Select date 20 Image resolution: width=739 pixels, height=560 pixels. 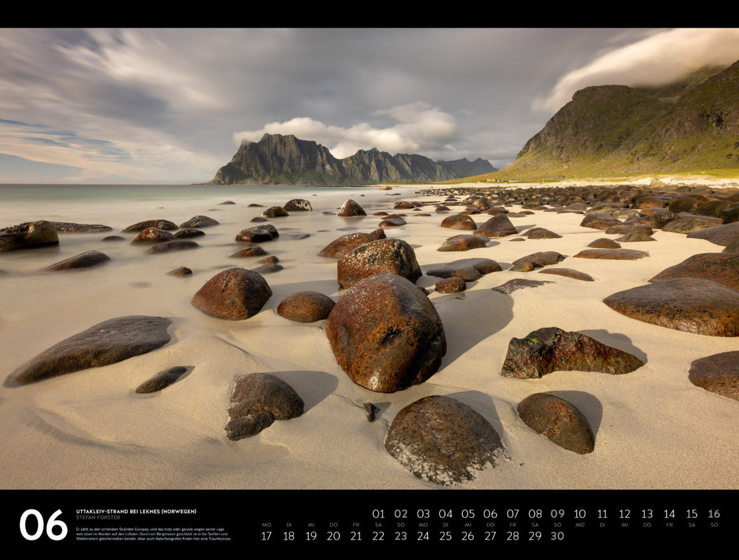click(x=334, y=536)
